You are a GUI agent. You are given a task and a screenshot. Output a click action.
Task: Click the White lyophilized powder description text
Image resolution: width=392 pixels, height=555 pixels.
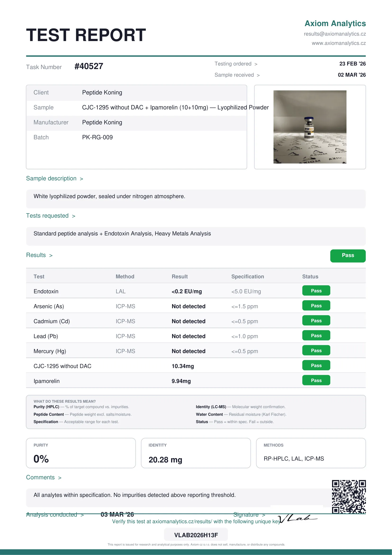point(109,196)
